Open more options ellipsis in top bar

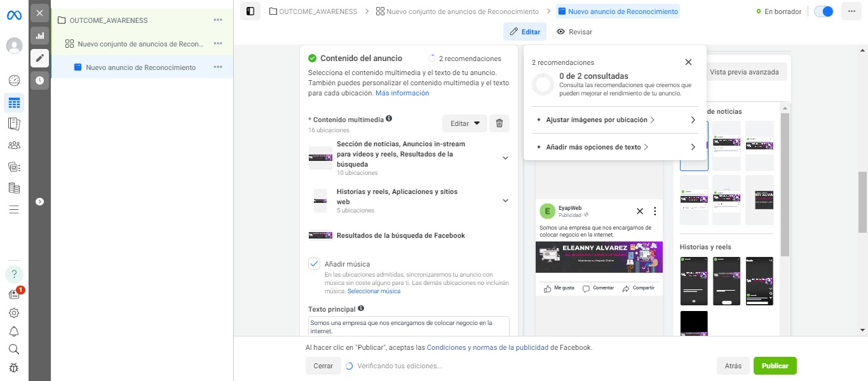coord(851,11)
